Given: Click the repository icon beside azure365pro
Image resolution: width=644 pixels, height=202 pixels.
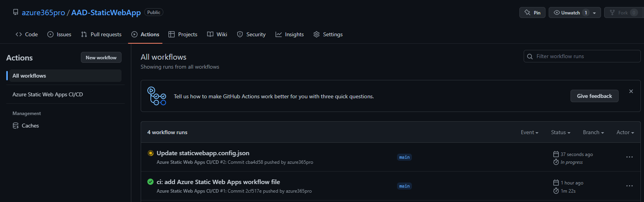Looking at the screenshot, I should tap(16, 12).
